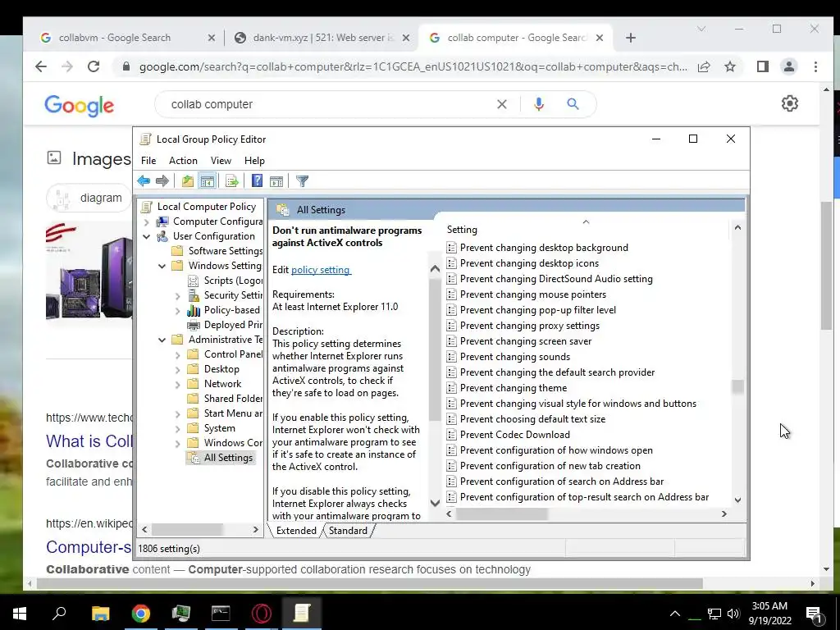Image resolution: width=840 pixels, height=630 pixels.
Task: Show hidden system tray icons chevron
Action: (675, 614)
